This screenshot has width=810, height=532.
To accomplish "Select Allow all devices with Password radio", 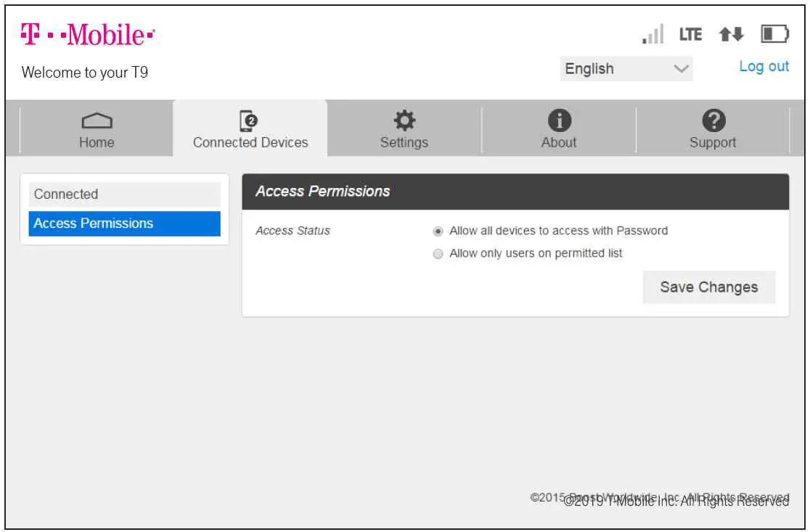I will coord(438,232).
